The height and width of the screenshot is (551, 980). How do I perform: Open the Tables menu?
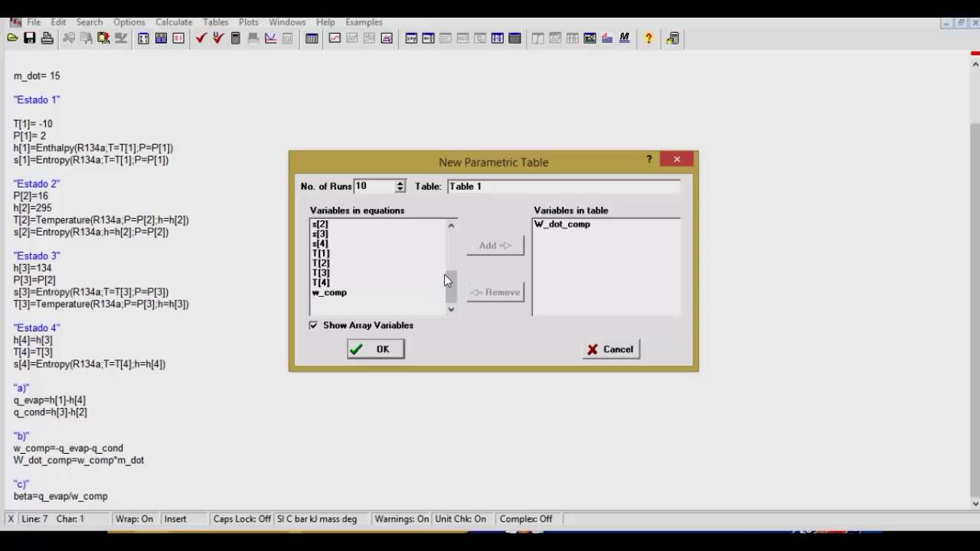(x=216, y=22)
